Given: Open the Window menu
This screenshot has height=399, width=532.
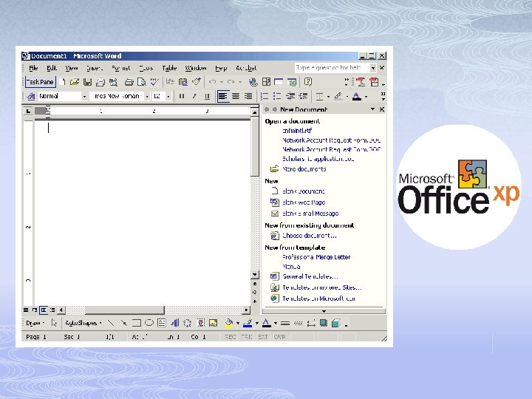Looking at the screenshot, I should 195,68.
